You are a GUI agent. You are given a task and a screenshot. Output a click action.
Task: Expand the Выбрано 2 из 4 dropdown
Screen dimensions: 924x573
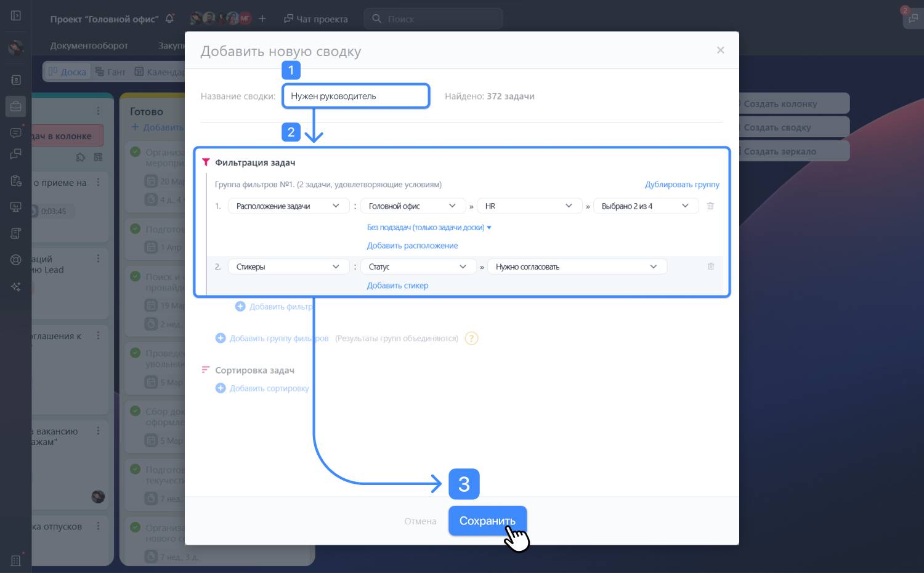pyautogui.click(x=645, y=206)
